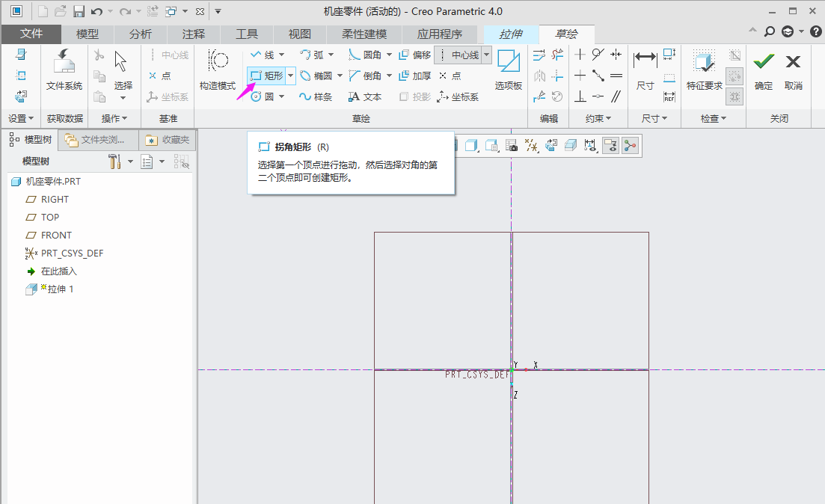Apply the tangent constraint icon
Image resolution: width=825 pixels, height=504 pixels.
coord(598,54)
